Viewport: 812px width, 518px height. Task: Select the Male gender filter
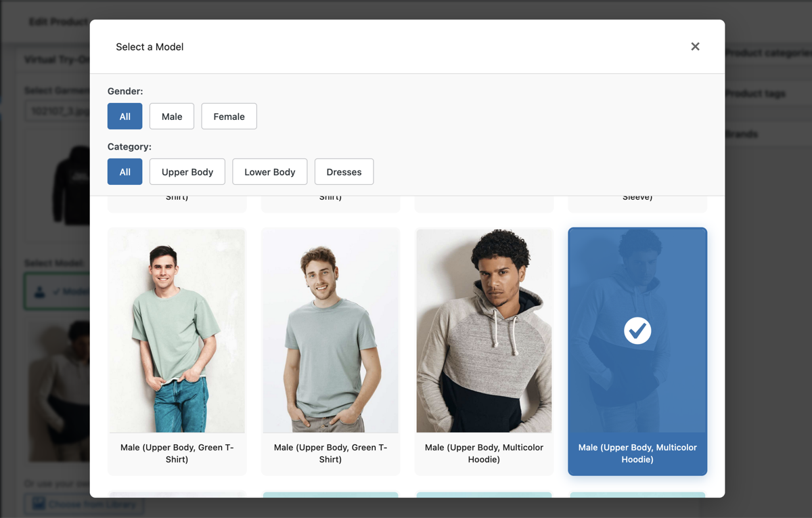click(x=171, y=116)
